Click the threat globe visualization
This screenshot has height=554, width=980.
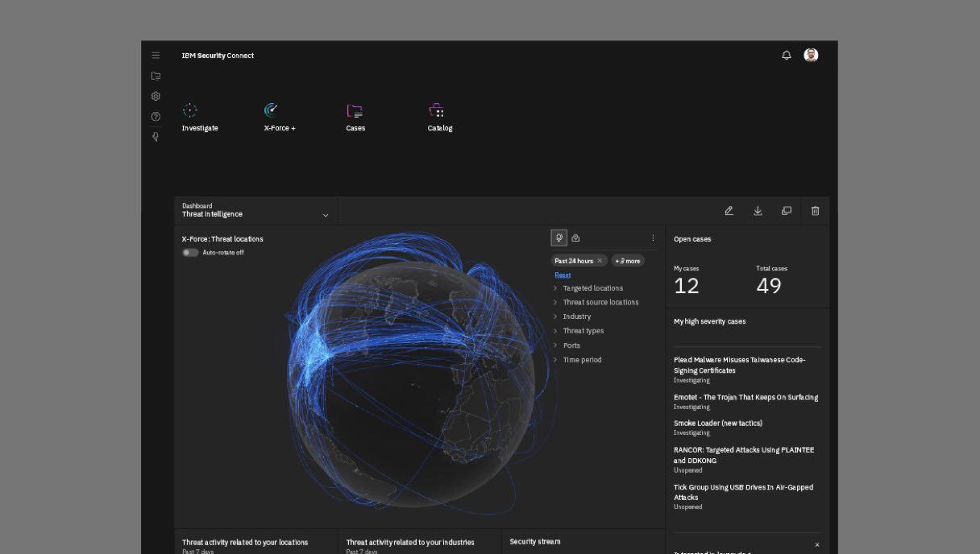pyautogui.click(x=411, y=382)
